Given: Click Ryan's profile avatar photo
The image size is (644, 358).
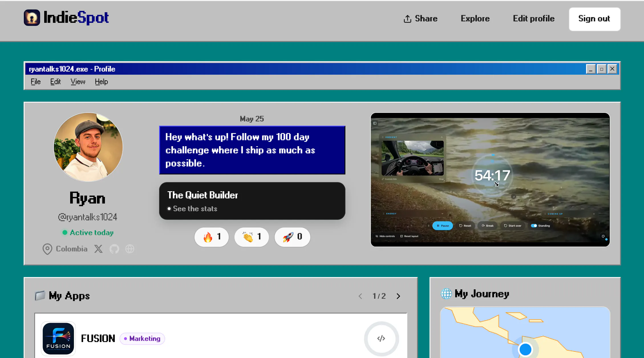Looking at the screenshot, I should coord(88,147).
